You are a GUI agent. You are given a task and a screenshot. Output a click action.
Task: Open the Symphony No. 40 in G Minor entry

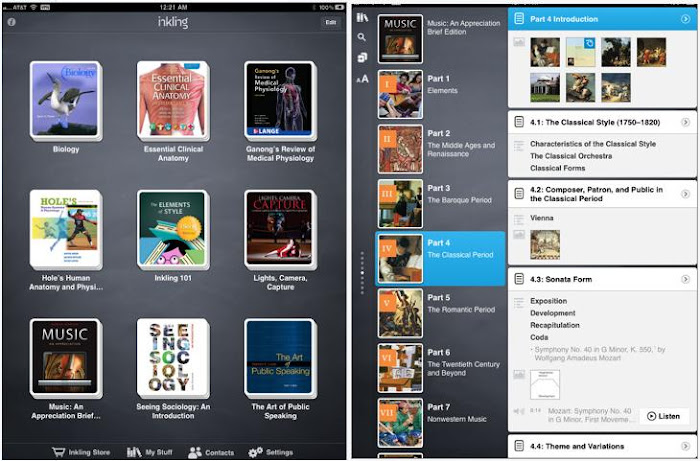pyautogui.click(x=600, y=353)
